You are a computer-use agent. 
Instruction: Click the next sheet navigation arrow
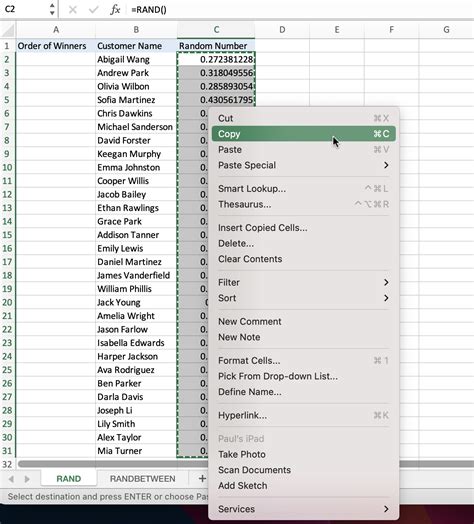pyautogui.click(x=27, y=479)
